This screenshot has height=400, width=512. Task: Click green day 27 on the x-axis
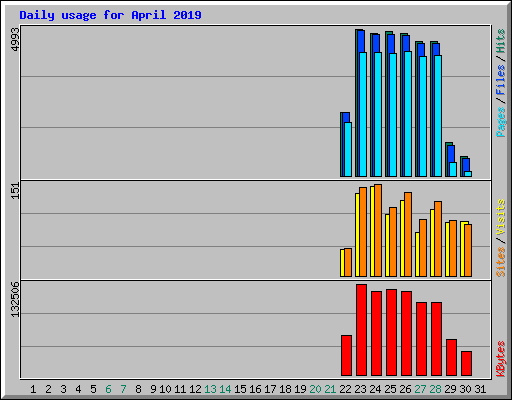click(420, 389)
